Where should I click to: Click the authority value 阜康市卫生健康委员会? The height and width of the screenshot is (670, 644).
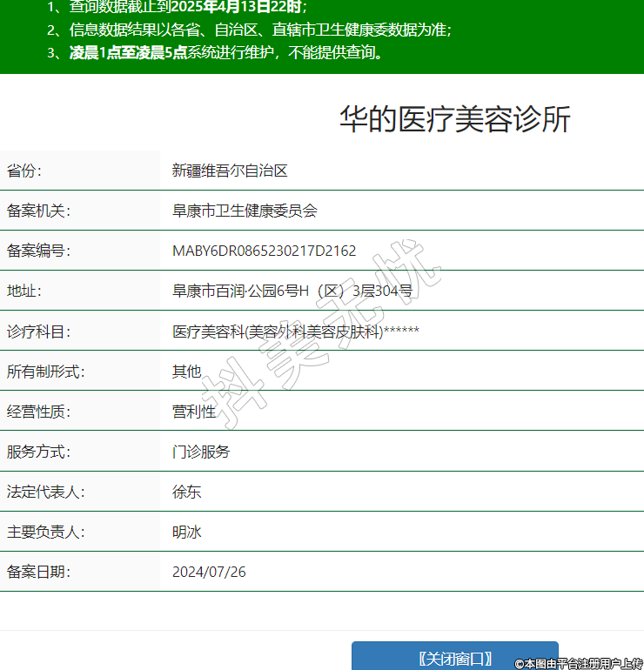(245, 211)
